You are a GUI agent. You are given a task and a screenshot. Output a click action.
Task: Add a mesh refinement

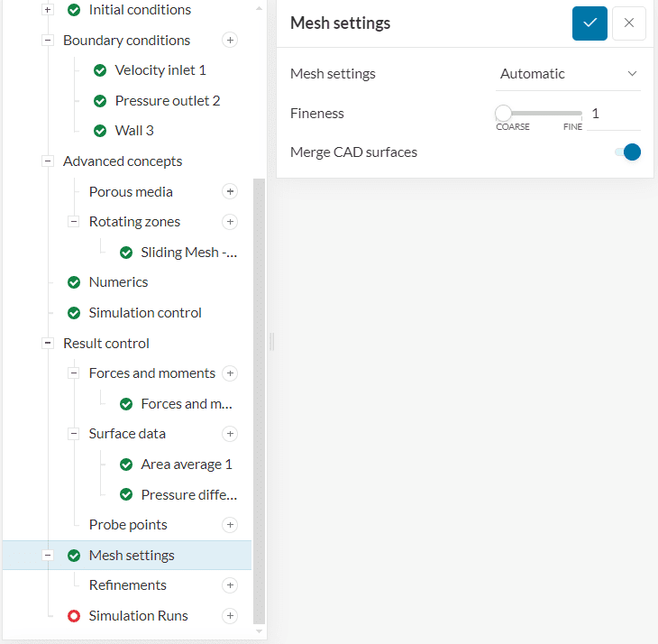coord(230,585)
